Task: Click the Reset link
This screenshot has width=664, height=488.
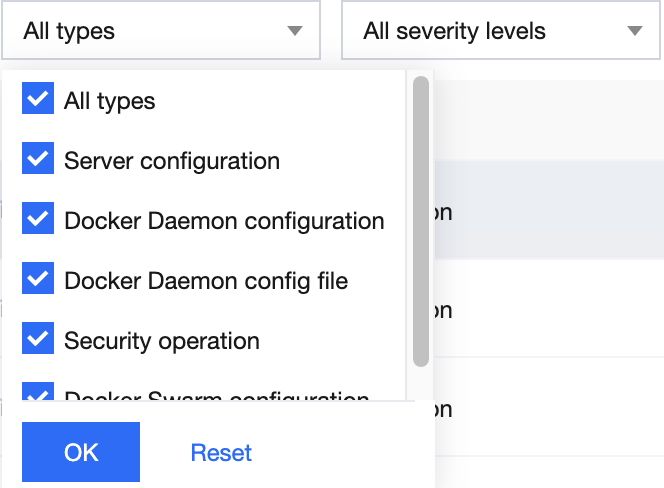Action: (221, 452)
